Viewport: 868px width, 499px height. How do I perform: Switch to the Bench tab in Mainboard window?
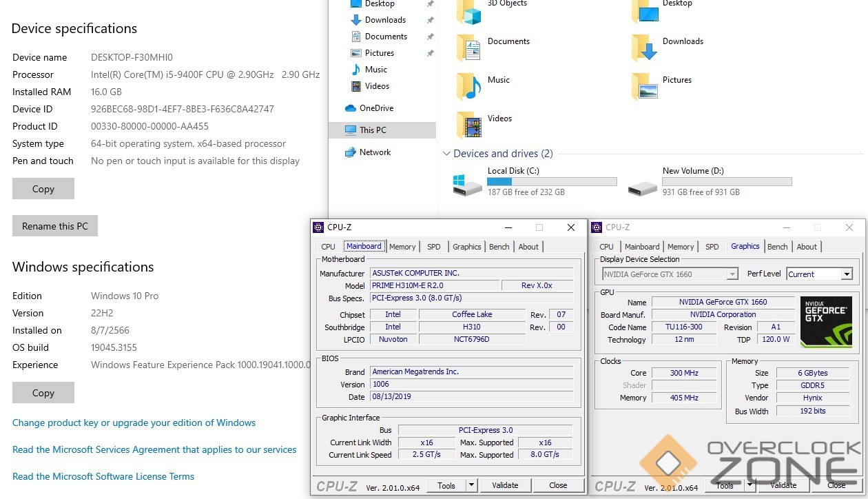pyautogui.click(x=499, y=247)
